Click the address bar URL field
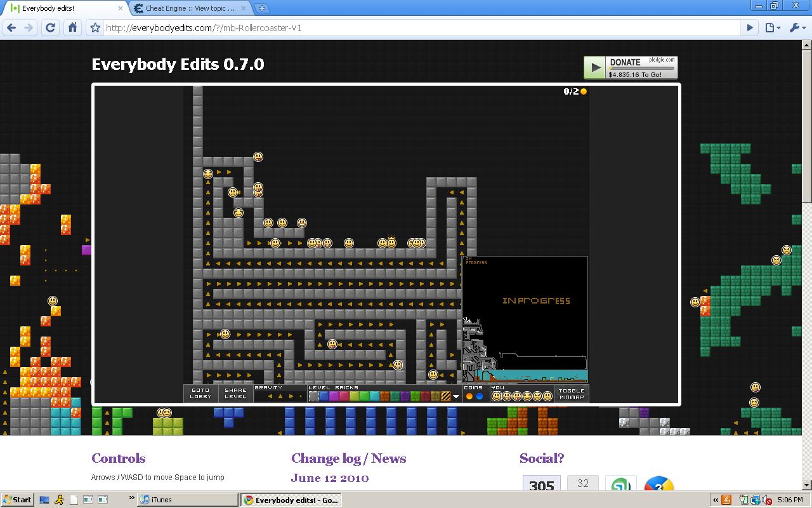Viewport: 812px width, 508px height. coord(422,27)
